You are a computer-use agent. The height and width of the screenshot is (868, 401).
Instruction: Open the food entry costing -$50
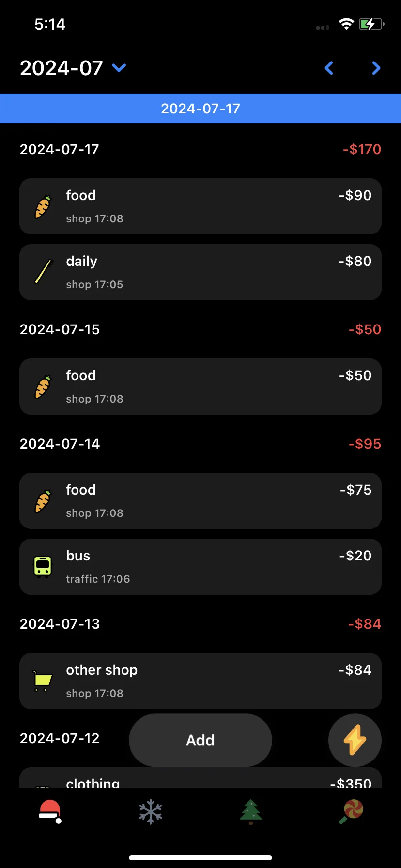tap(200, 387)
